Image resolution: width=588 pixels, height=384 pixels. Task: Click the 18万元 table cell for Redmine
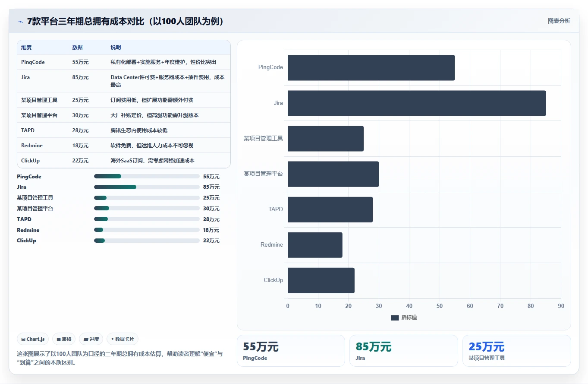[x=80, y=146]
